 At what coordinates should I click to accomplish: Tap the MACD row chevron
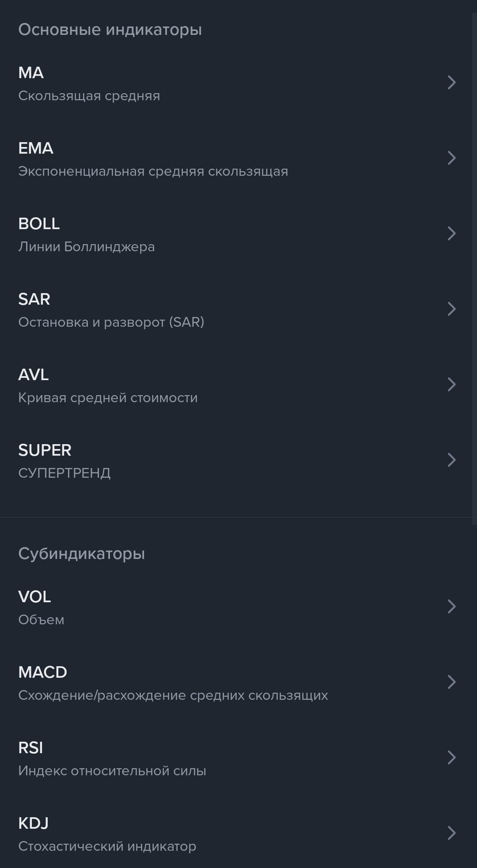(x=451, y=682)
